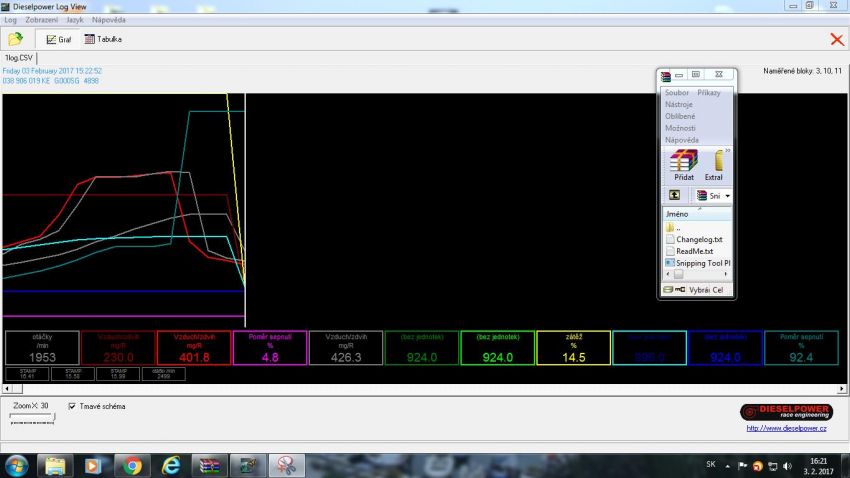Open the Log menu

pyautogui.click(x=10, y=20)
